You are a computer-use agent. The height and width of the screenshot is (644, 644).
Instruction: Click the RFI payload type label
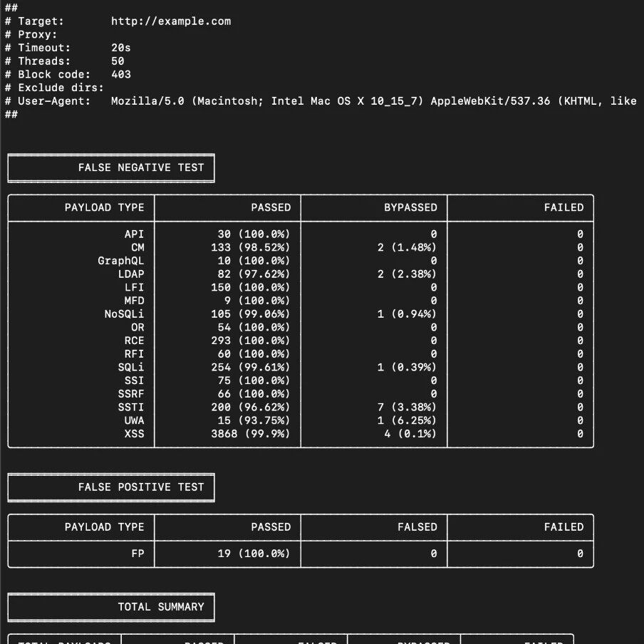(x=135, y=353)
